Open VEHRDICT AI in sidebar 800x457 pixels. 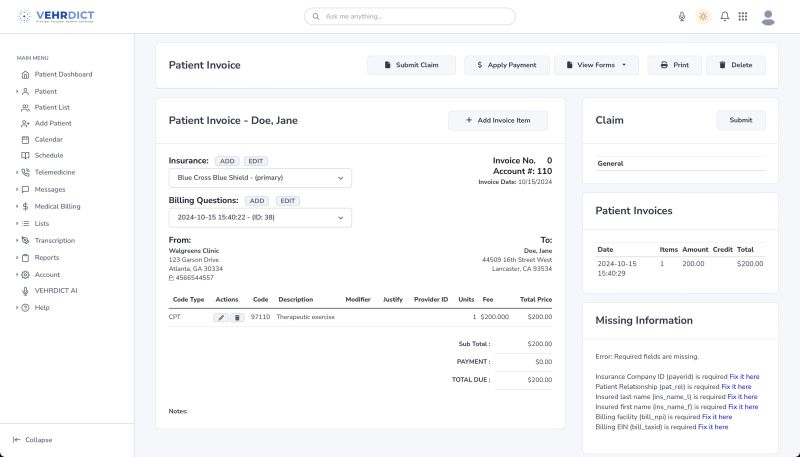(55, 290)
